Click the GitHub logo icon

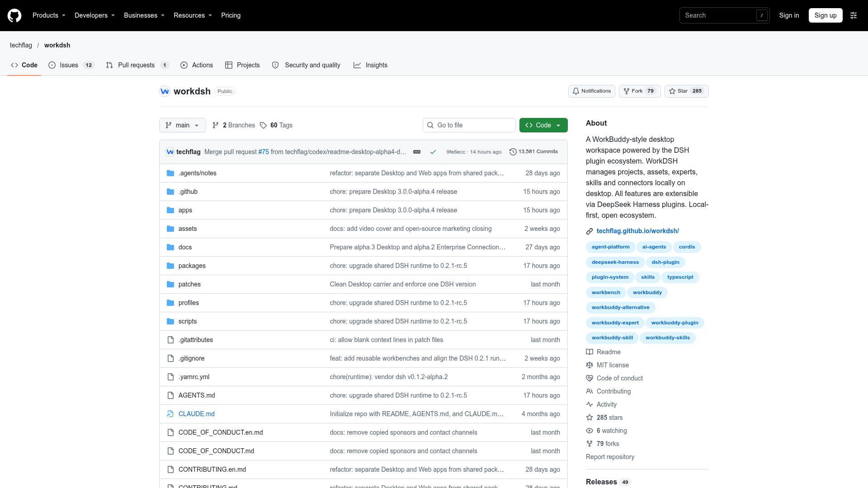tap(14, 15)
